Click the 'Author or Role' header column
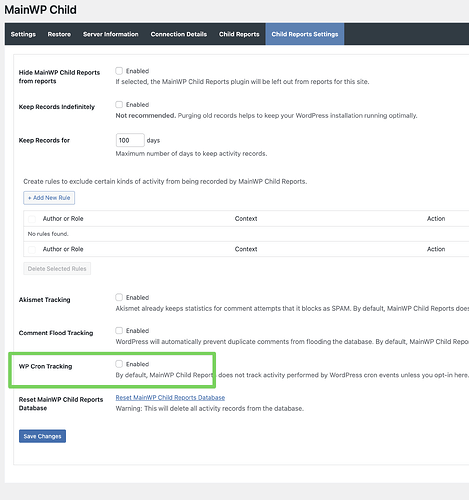The width and height of the screenshot is (469, 500). tap(63, 219)
